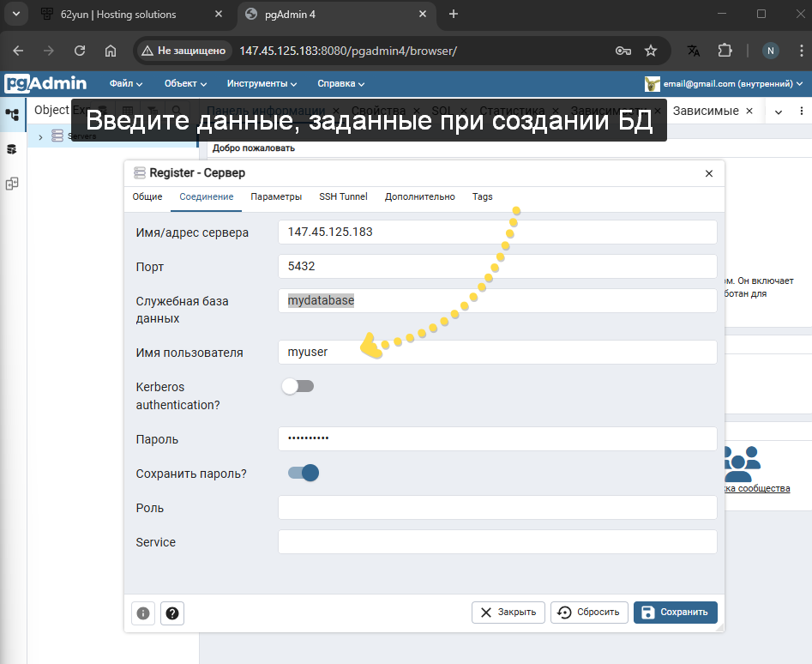Open browser translate icon in address bar
This screenshot has width=812, height=664.
693,51
